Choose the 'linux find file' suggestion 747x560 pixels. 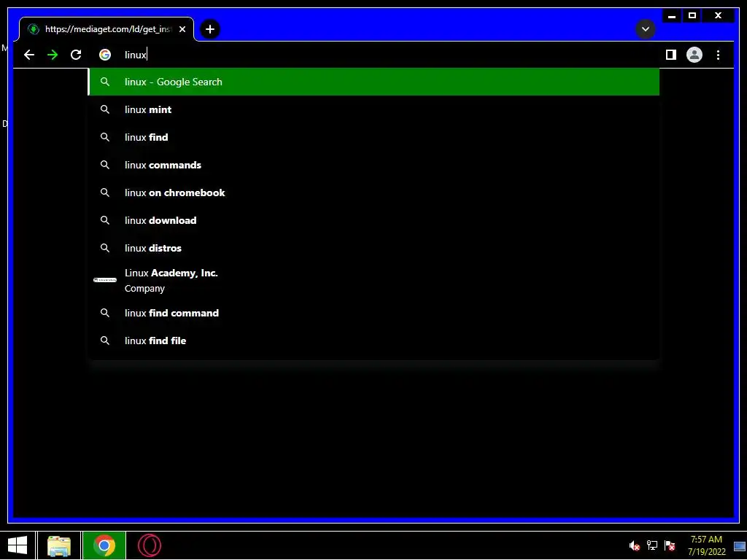[x=374, y=341]
